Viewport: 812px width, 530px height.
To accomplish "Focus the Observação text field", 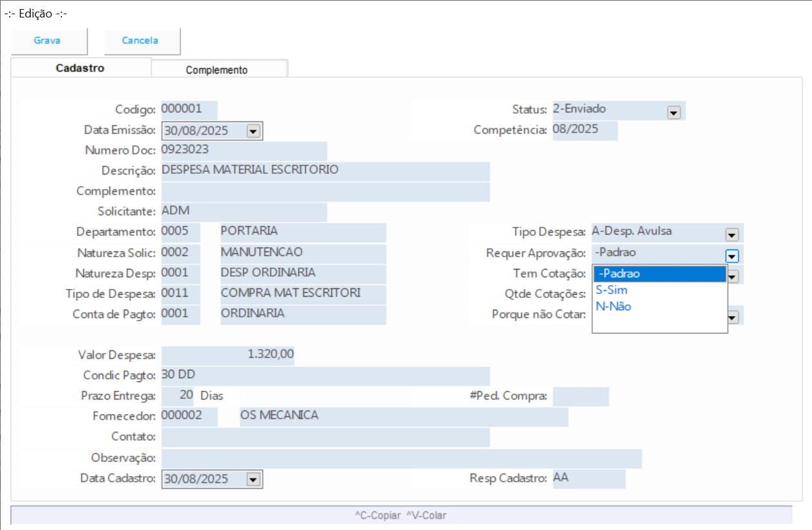I will (401, 458).
